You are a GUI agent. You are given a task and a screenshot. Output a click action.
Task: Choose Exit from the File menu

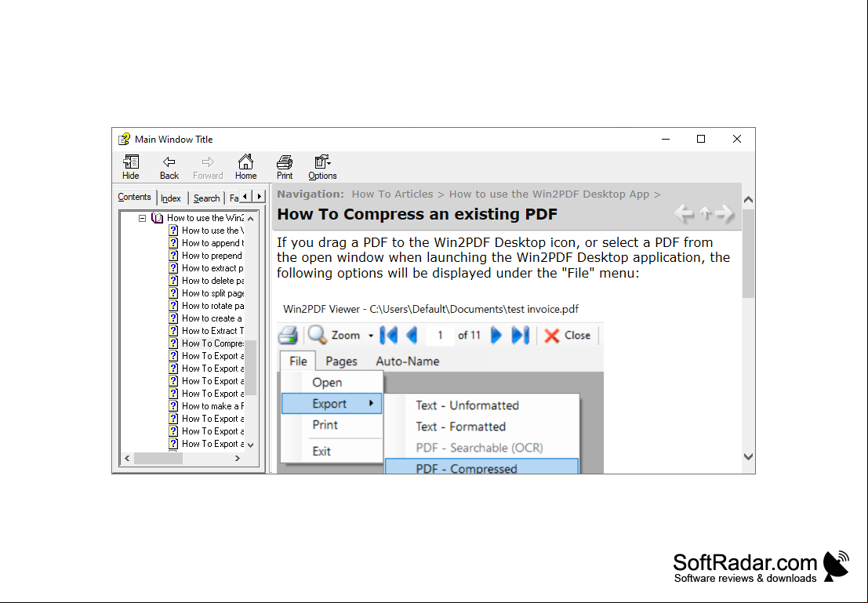(x=332, y=452)
